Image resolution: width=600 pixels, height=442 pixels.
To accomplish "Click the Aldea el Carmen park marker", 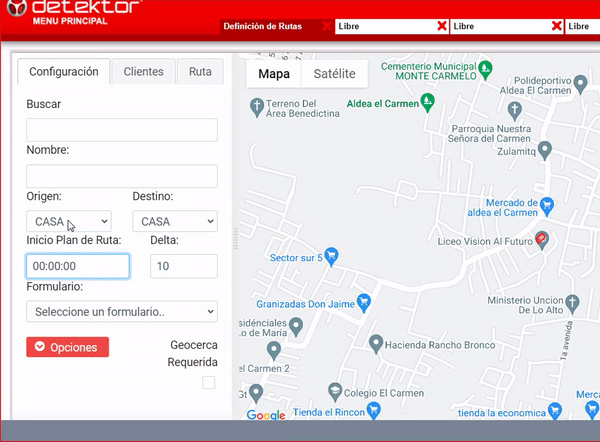I will (x=427, y=103).
